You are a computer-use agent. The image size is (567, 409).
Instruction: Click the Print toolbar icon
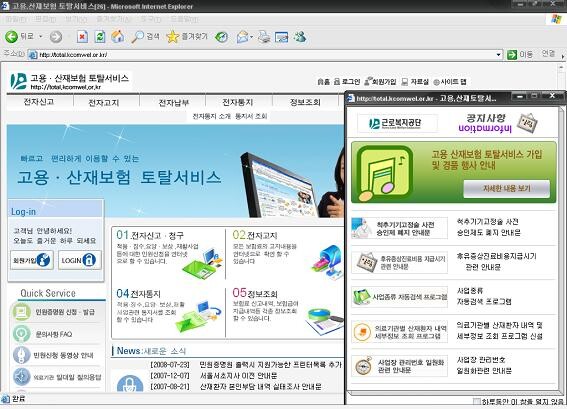264,37
